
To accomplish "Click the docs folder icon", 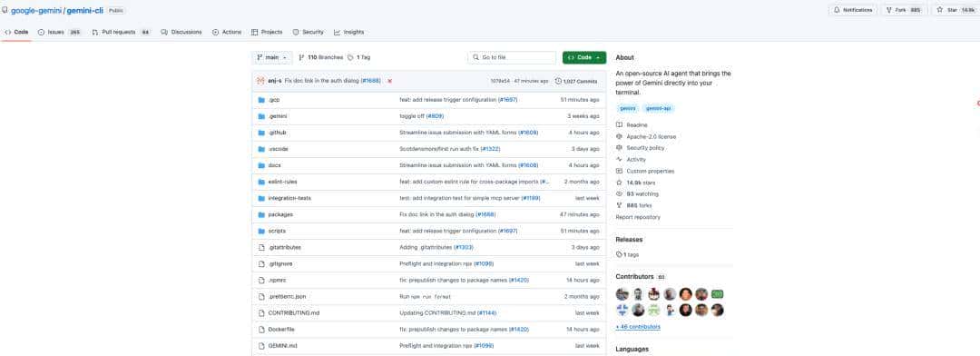I will click(x=262, y=165).
